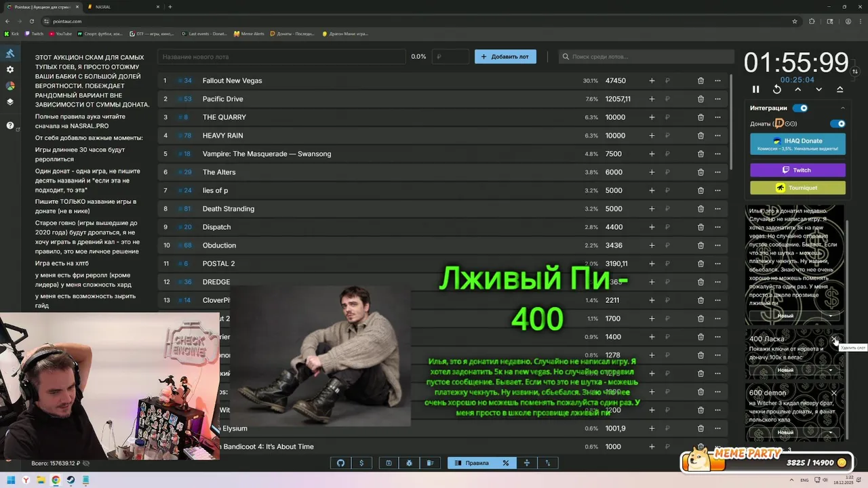
Task: Collapse the Интеграции panel chevron
Action: pyautogui.click(x=843, y=108)
